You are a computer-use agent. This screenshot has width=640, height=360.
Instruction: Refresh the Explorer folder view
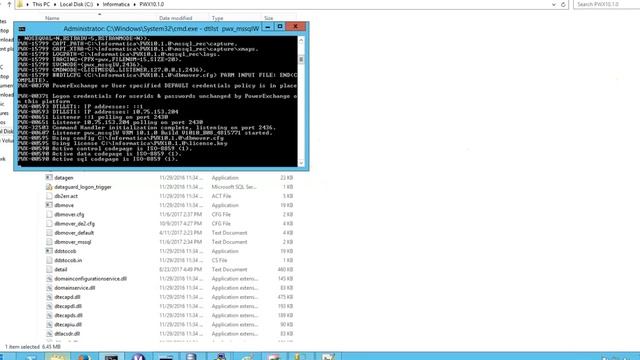pos(563,4)
